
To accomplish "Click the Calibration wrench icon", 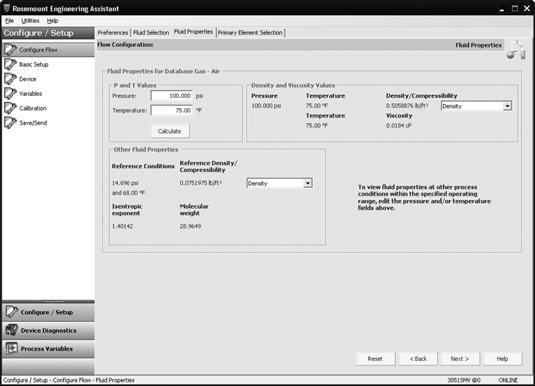I will coord(10,108).
